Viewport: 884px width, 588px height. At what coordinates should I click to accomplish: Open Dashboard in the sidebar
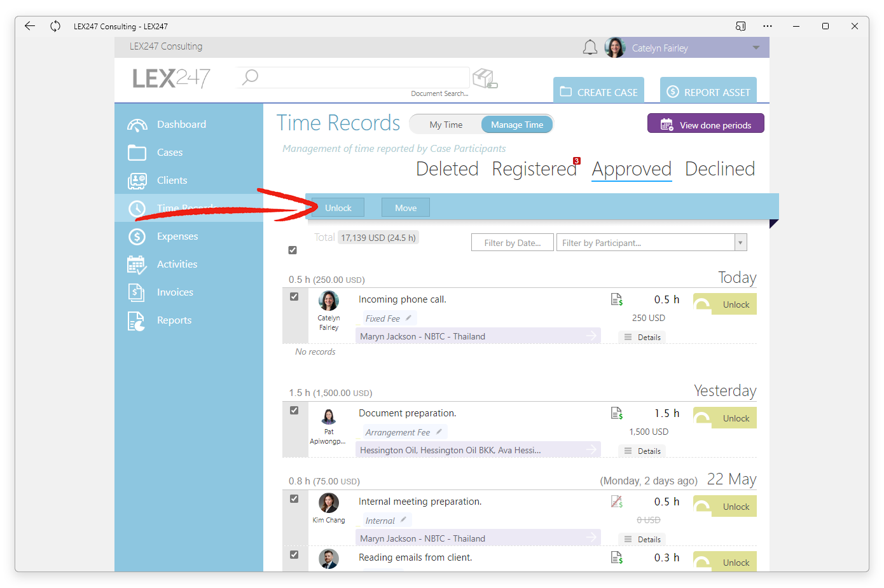click(189, 125)
